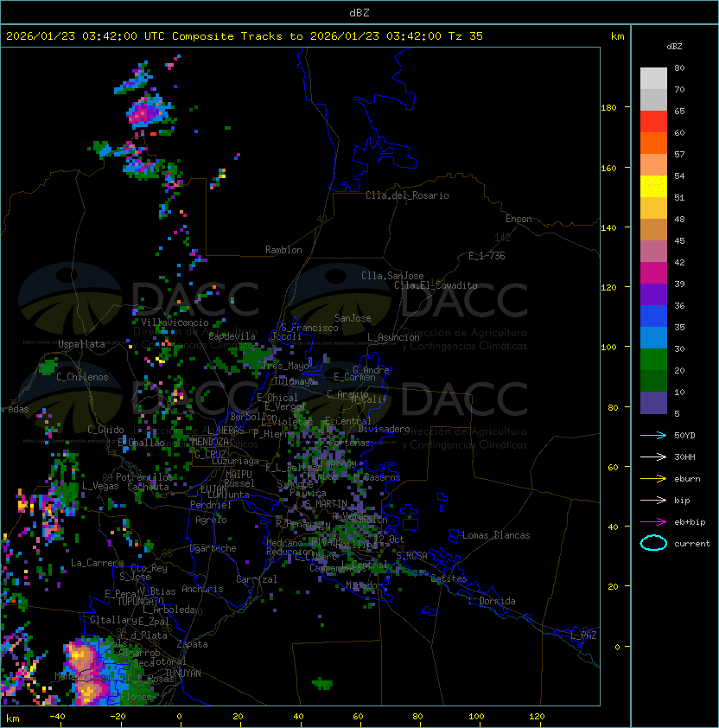
Task: Click the 'Divisadero' map label
Action: click(384, 429)
